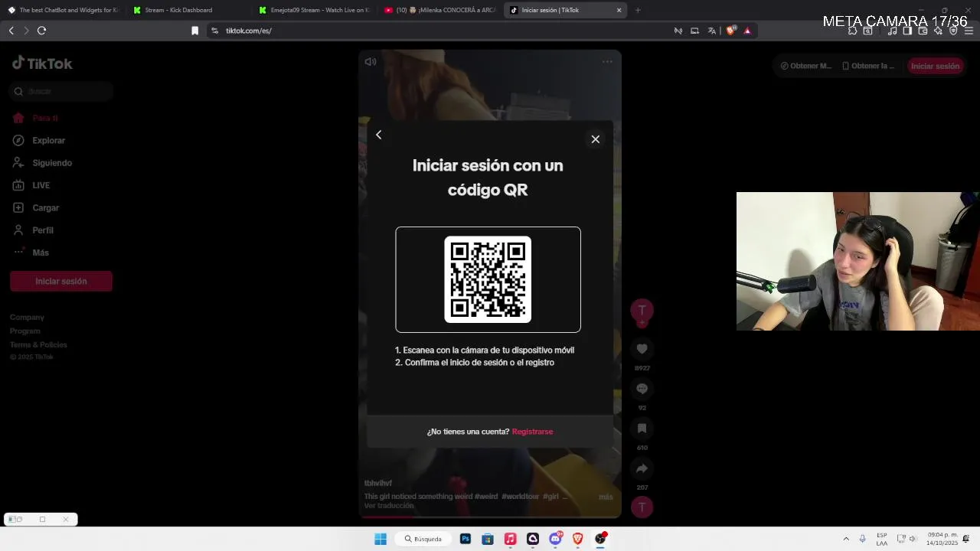Toggle the browser sidebar panel
The width and height of the screenshot is (980, 551).
907,31
